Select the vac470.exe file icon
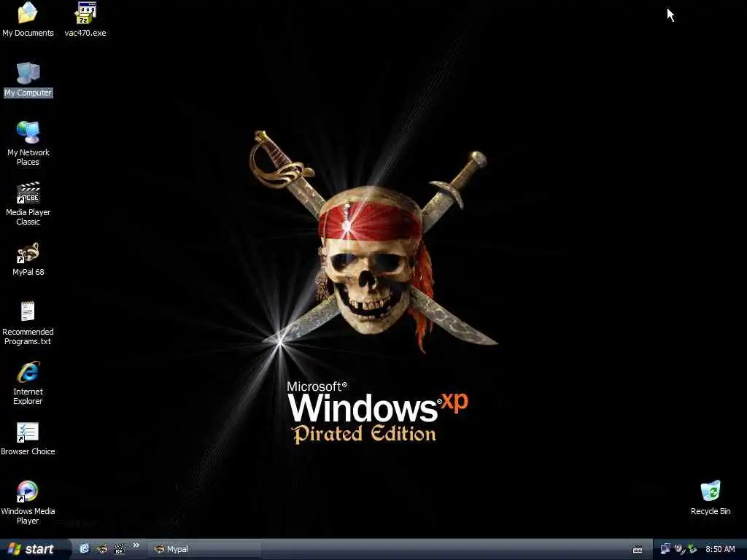The height and width of the screenshot is (560, 747). click(x=85, y=13)
